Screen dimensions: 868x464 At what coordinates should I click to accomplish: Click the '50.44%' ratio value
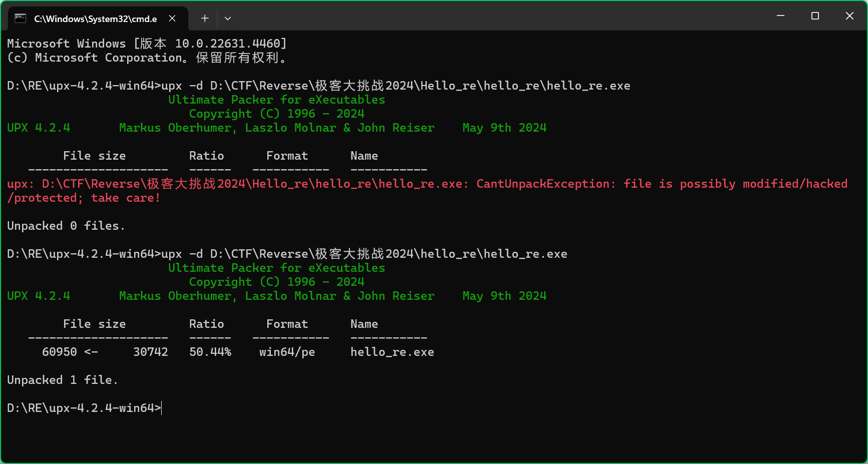(x=210, y=352)
